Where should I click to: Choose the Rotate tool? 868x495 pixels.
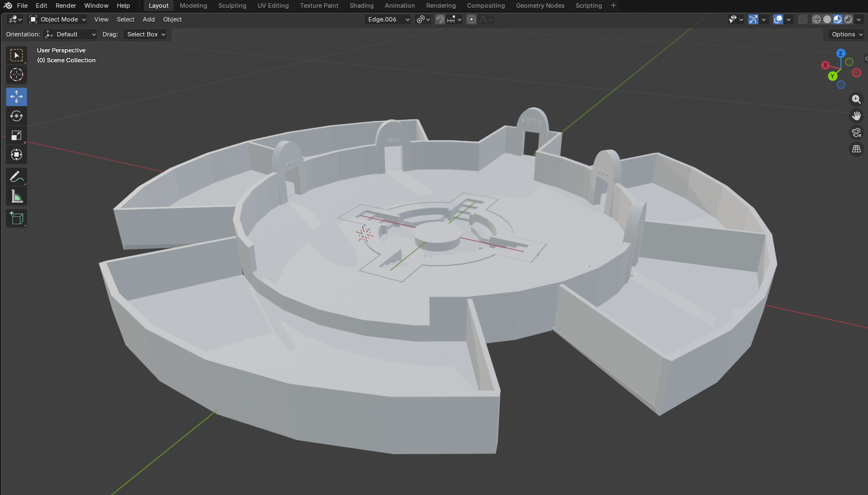(x=17, y=116)
